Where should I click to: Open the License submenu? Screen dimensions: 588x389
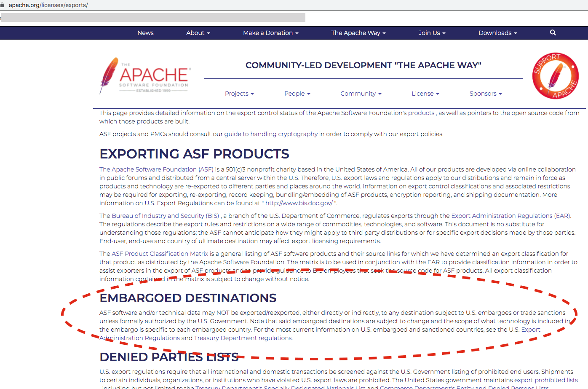[x=425, y=94]
